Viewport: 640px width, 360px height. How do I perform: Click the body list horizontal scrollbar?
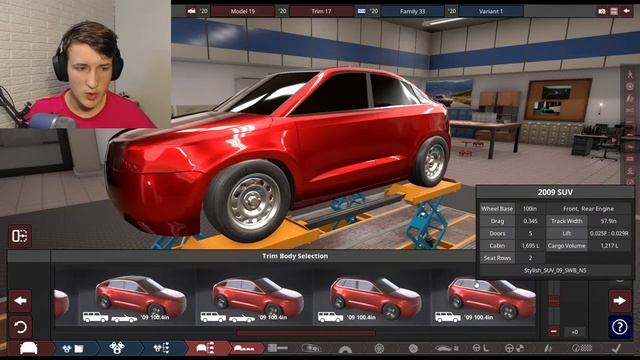pyautogui.click(x=306, y=333)
